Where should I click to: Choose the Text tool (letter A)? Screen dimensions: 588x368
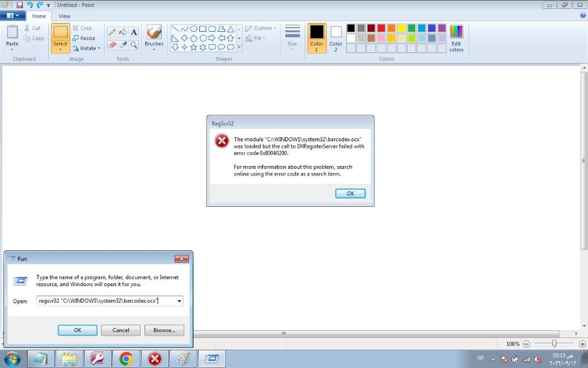click(x=134, y=32)
